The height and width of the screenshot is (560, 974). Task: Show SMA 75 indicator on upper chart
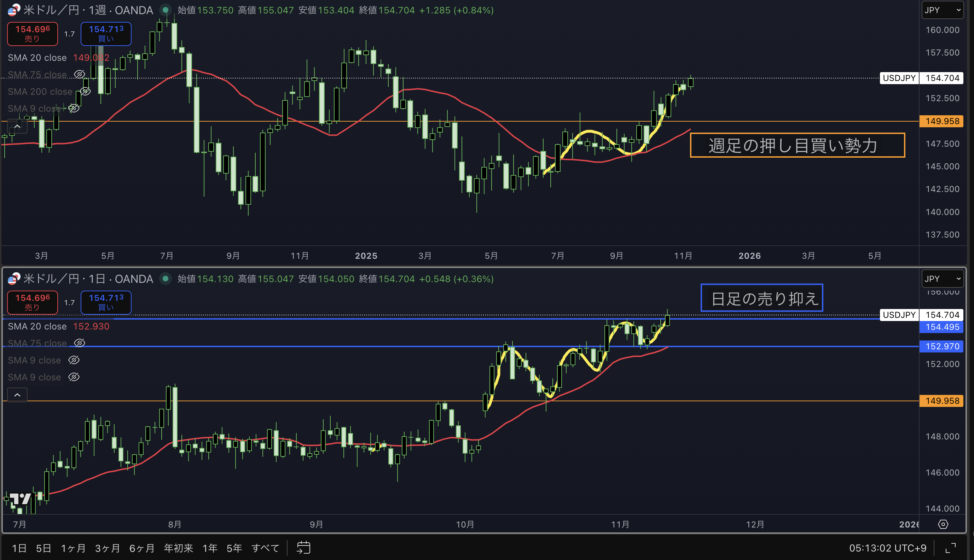click(x=80, y=74)
